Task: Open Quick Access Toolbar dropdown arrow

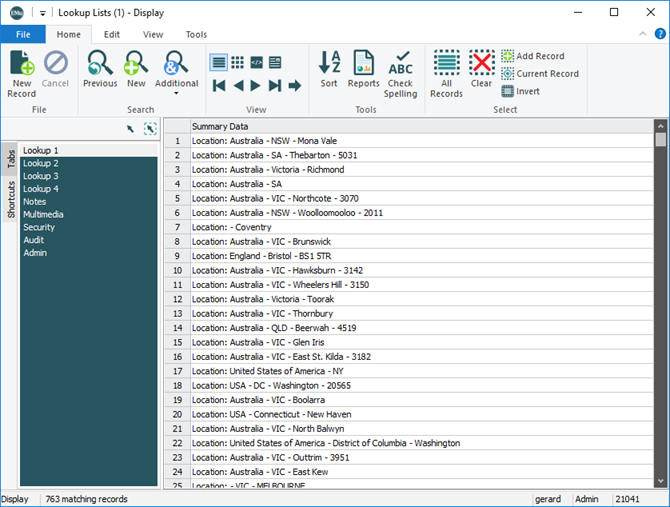Action: (43, 12)
